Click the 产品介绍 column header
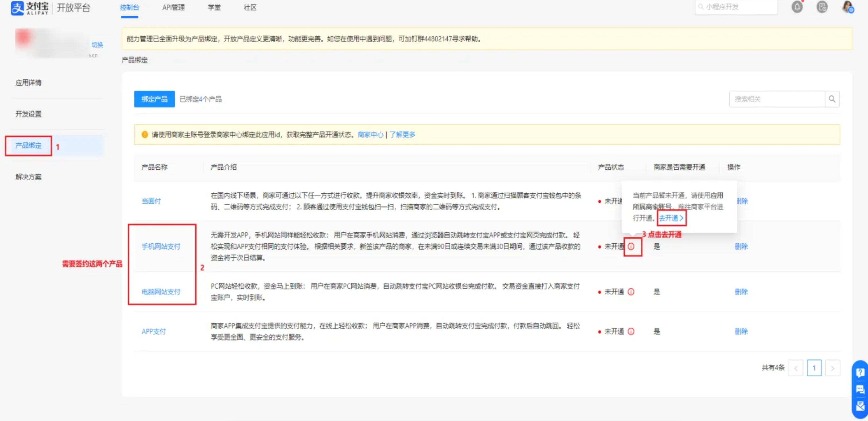Image resolution: width=868 pixels, height=421 pixels. click(223, 167)
